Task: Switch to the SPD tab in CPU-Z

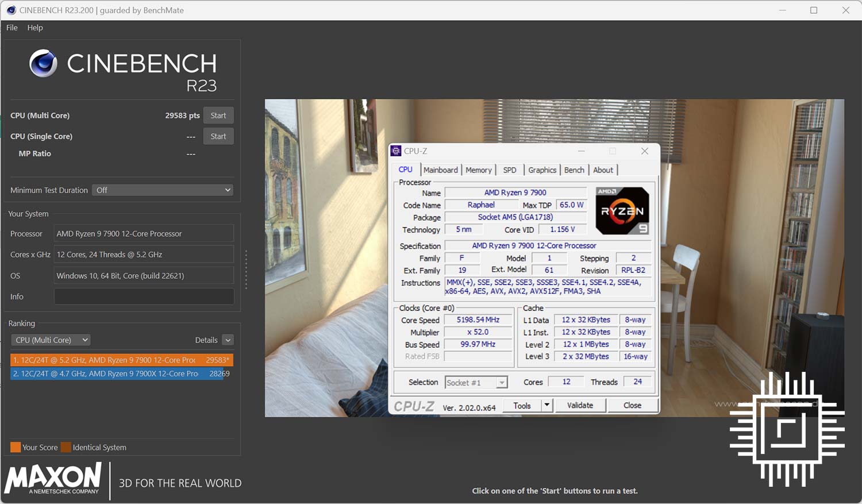Action: [510, 170]
